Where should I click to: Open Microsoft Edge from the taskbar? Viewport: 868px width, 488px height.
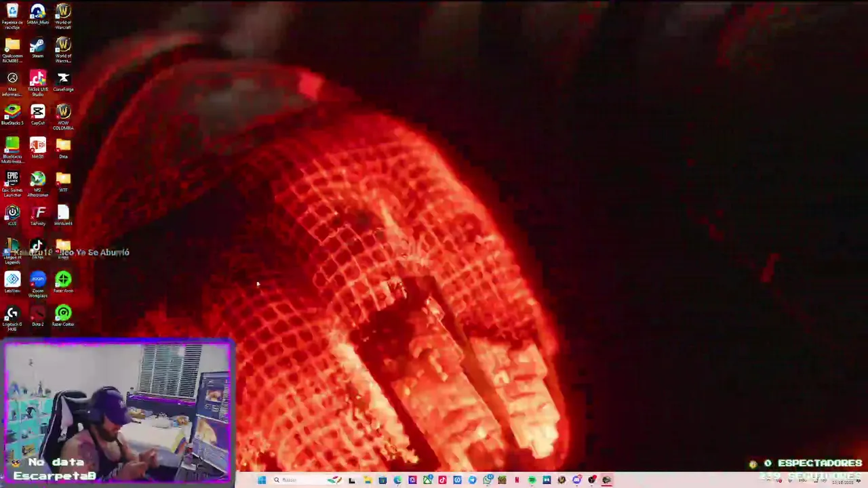click(397, 480)
